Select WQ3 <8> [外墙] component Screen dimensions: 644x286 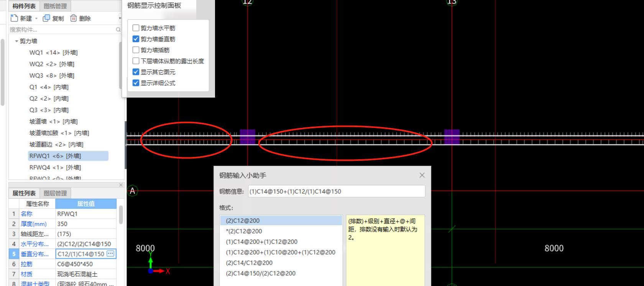[52, 75]
